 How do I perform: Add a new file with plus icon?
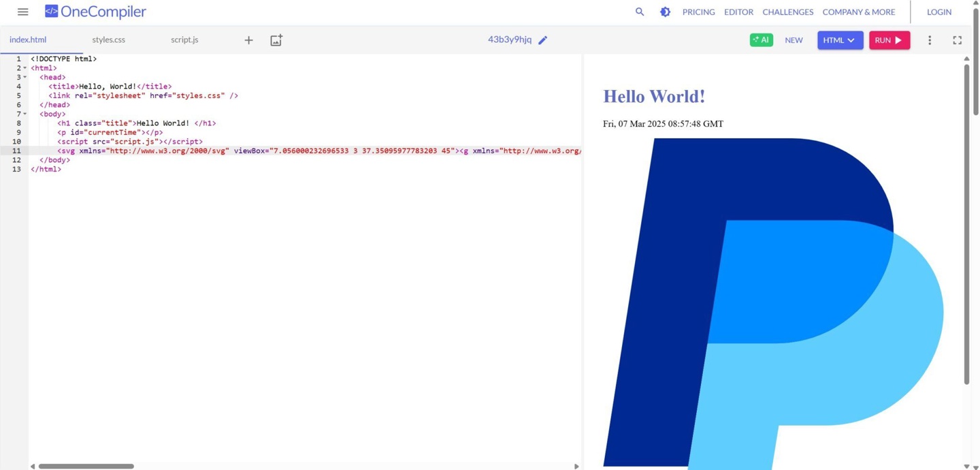pyautogui.click(x=248, y=40)
